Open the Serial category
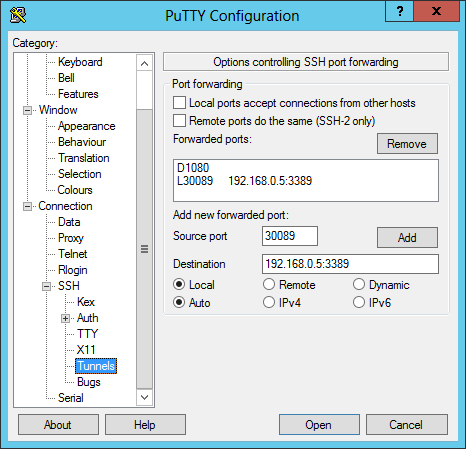Viewport: 466px width, 449px height. (x=71, y=398)
